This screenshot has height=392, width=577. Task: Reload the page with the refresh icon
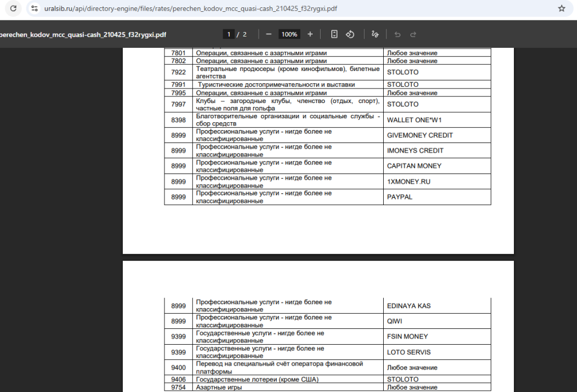click(x=14, y=9)
